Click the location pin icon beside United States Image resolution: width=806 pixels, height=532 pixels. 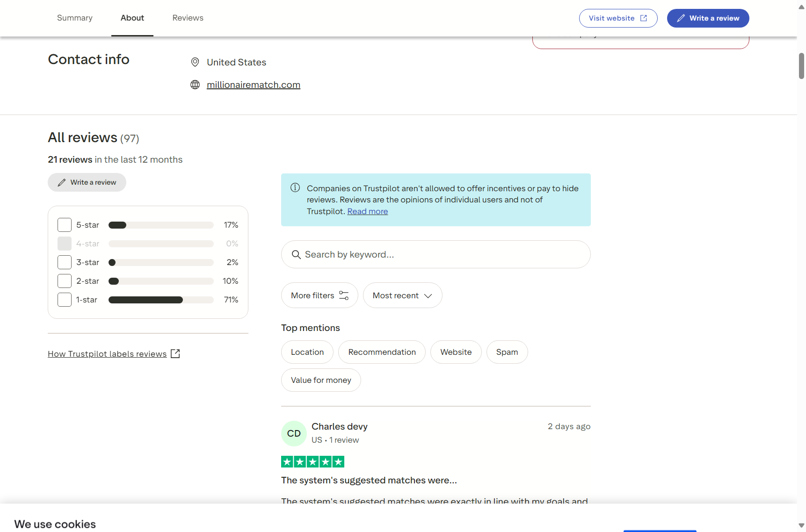point(195,62)
